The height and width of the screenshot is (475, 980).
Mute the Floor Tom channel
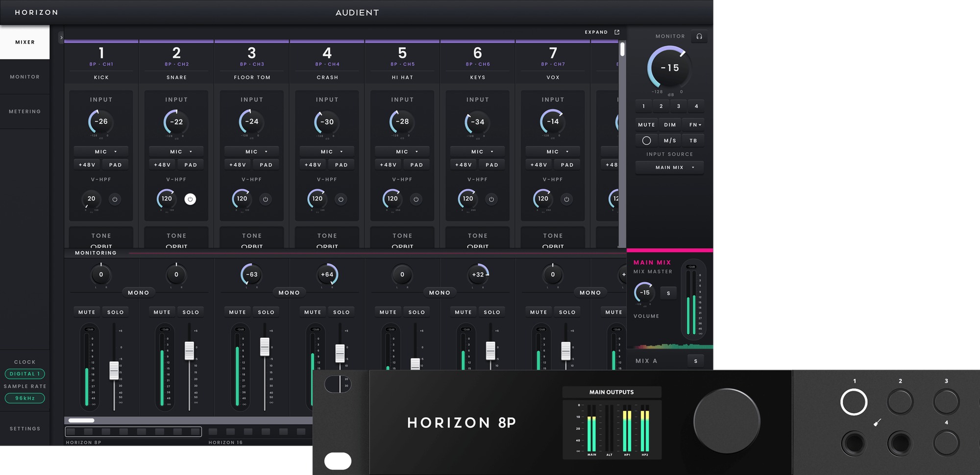238,312
